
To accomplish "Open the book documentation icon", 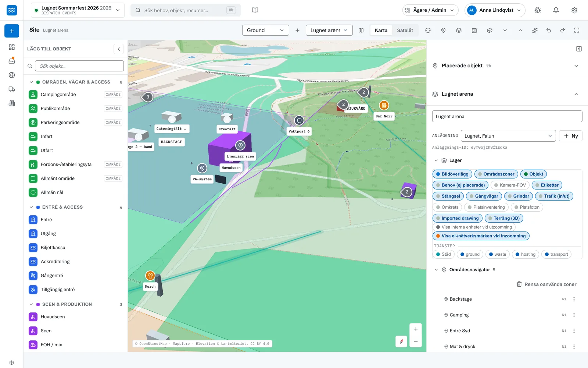I will point(255,10).
